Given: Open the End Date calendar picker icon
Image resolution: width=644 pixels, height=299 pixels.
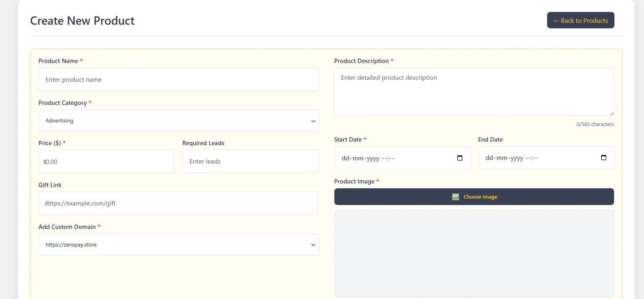Looking at the screenshot, I should [x=603, y=158].
